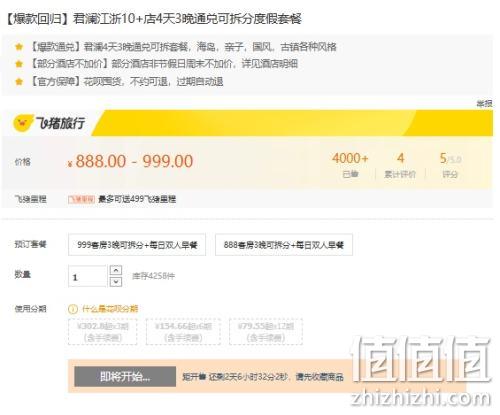Choose the 12-period installment option

(266, 332)
